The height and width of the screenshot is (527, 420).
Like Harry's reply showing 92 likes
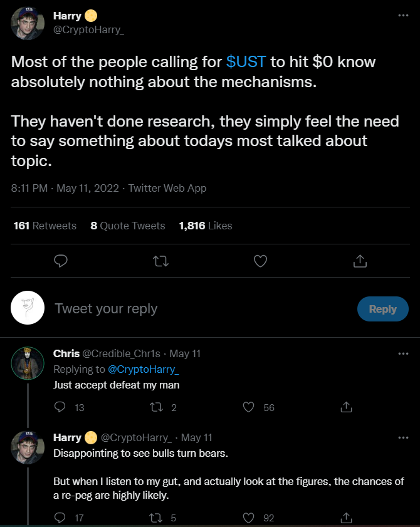(249, 518)
